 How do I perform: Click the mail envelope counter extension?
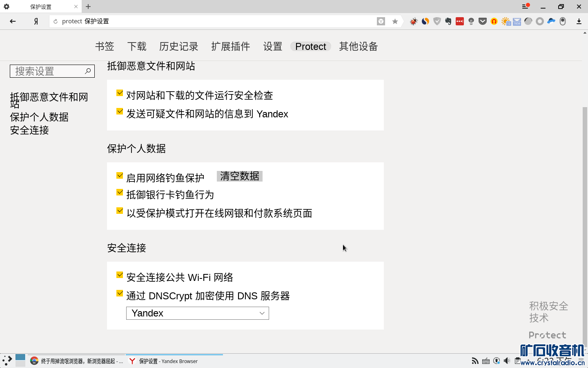(517, 21)
